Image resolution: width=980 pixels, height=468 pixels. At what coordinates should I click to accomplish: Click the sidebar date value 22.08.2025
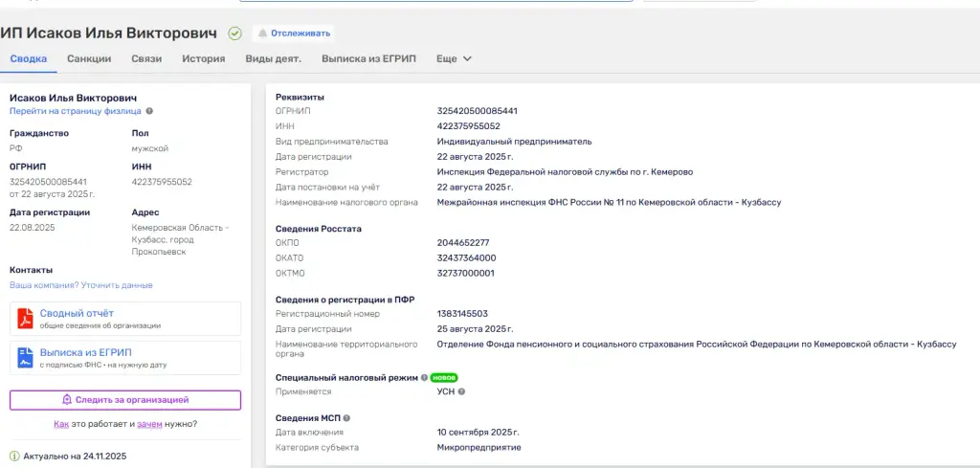coord(32,228)
